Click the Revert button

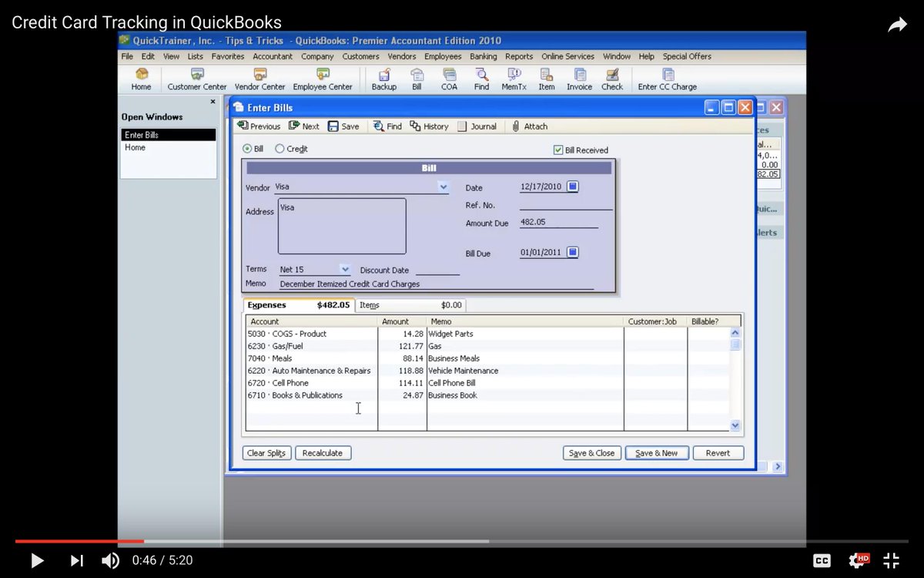(x=718, y=453)
